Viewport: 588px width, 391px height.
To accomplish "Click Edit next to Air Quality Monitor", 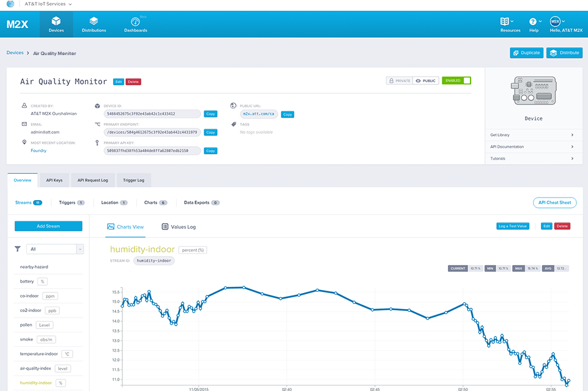I will click(119, 82).
